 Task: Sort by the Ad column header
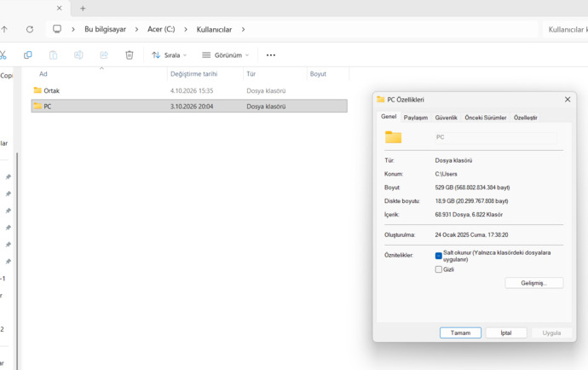tap(43, 74)
